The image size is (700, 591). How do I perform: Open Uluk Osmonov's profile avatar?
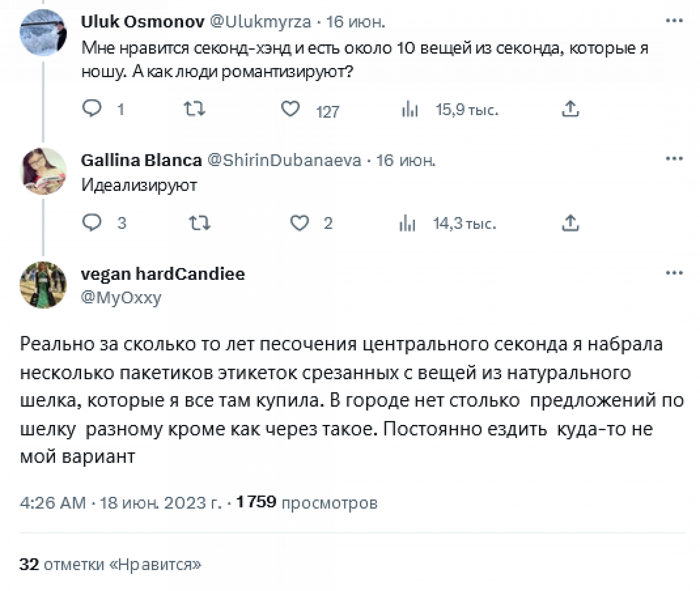(43, 33)
